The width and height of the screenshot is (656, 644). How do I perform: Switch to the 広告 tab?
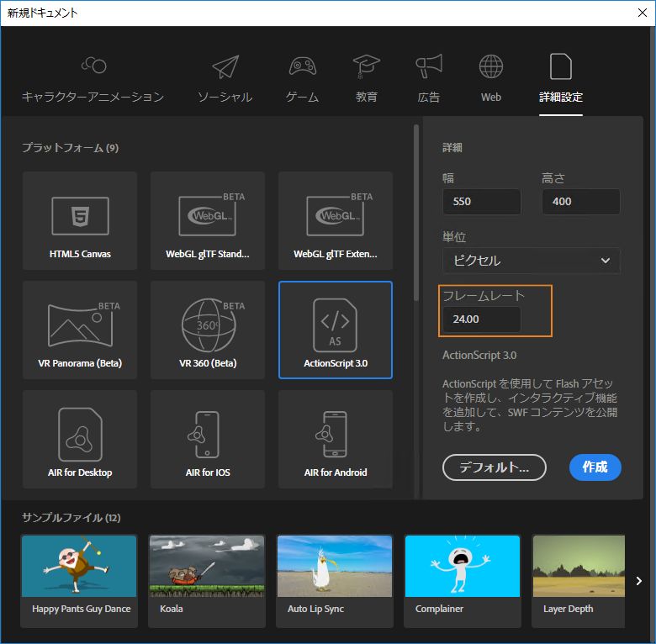(x=429, y=80)
